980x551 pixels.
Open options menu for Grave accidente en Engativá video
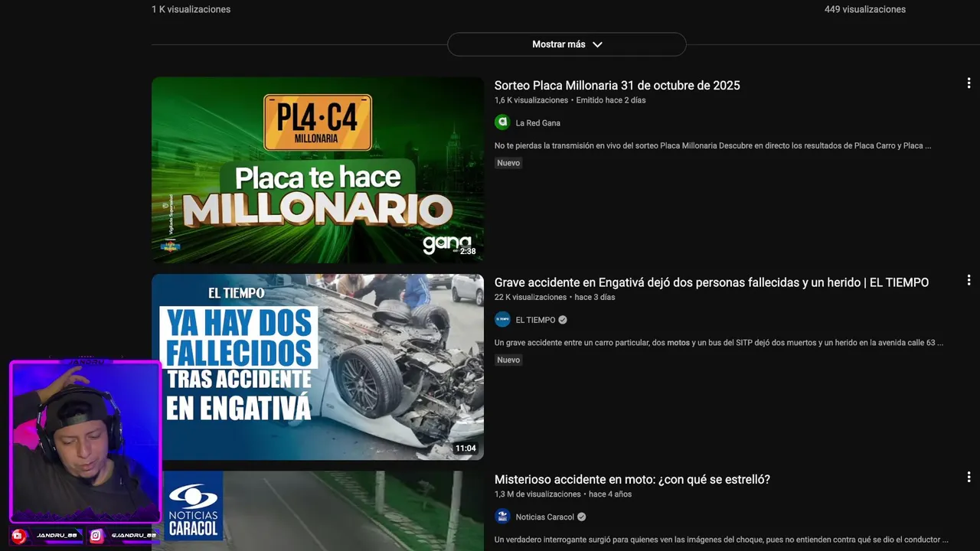click(969, 280)
